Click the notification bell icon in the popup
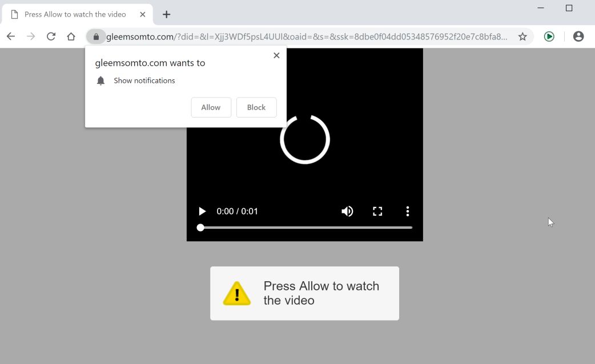The image size is (595, 364). 101,80
